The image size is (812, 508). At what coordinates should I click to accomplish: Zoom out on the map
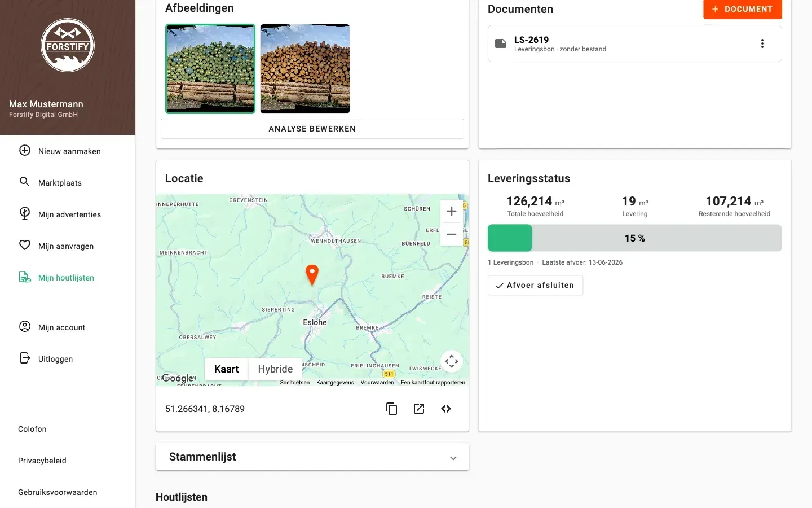(x=452, y=234)
